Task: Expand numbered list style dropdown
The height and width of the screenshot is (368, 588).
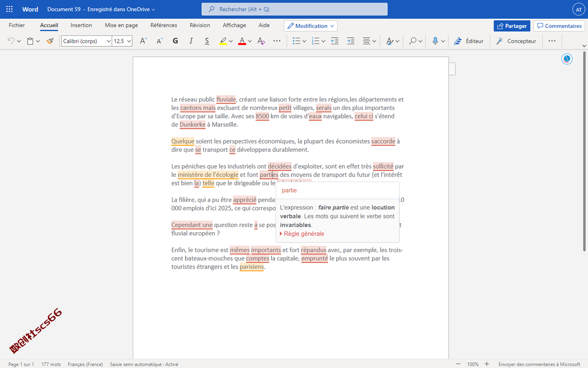Action: point(323,41)
